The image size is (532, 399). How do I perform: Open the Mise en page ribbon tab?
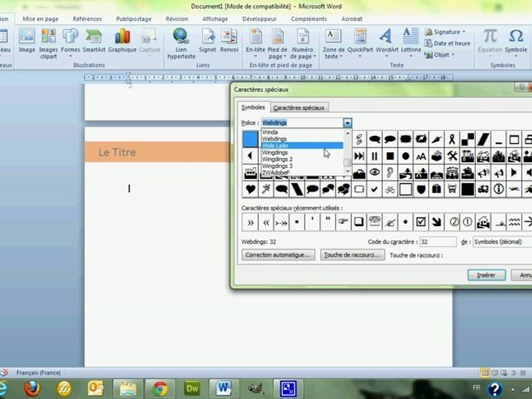click(41, 19)
